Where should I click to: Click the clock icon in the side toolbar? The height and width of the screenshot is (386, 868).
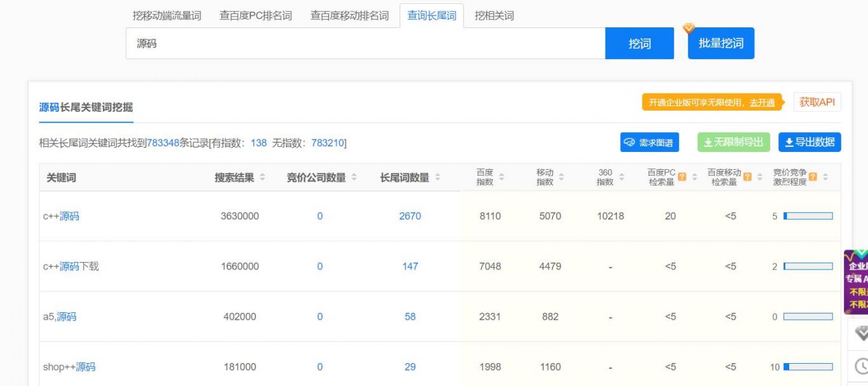(x=861, y=366)
